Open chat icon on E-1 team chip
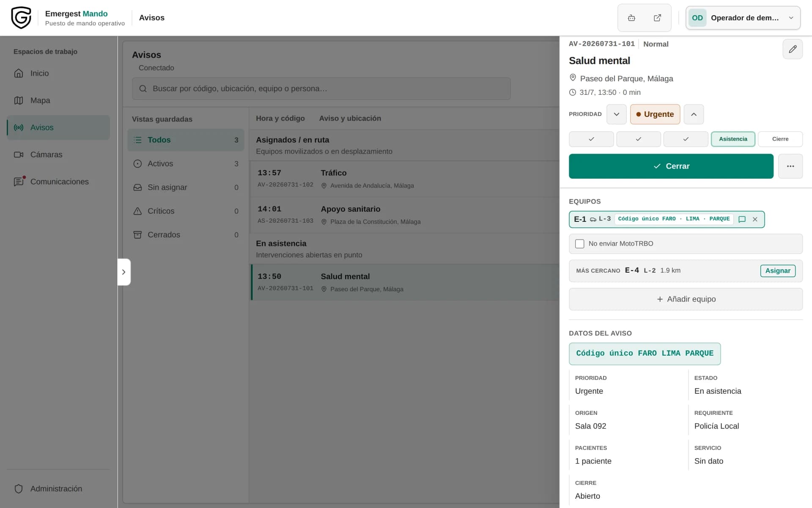 [x=742, y=219]
